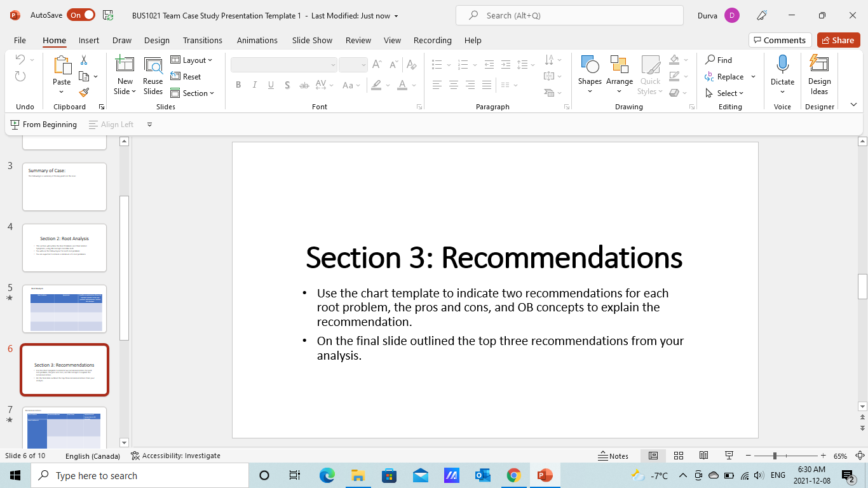Viewport: 868px width, 488px height.
Task: Expand the Layout dropdown
Action: (192, 60)
